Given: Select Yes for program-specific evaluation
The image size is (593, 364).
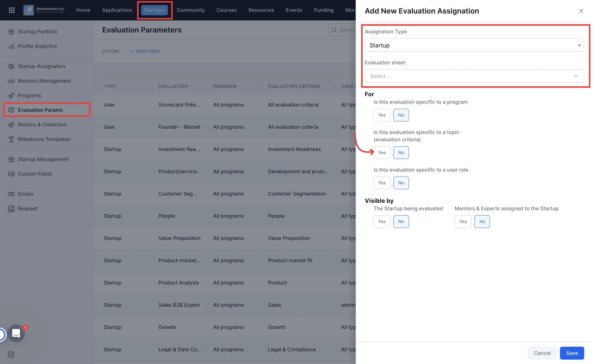Looking at the screenshot, I should 382,115.
